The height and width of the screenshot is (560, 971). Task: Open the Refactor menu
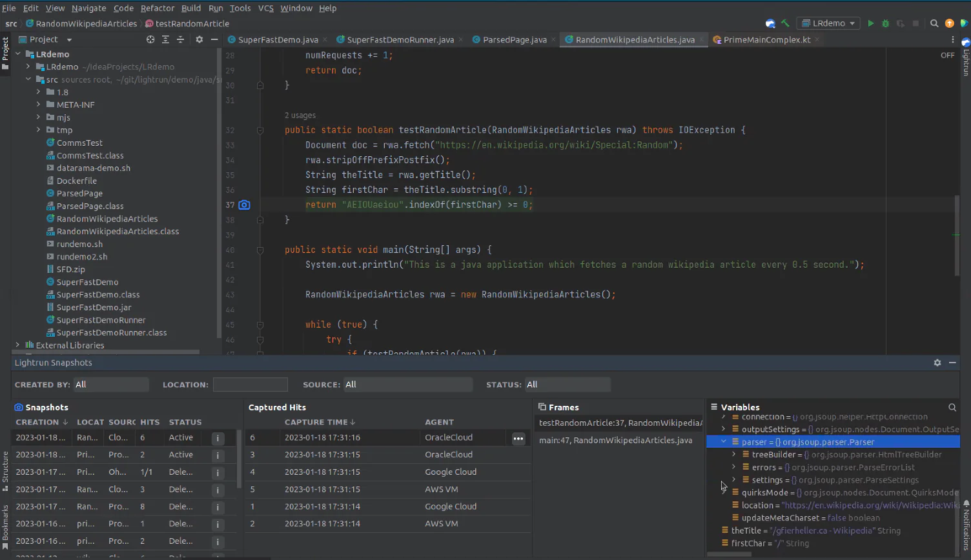(x=157, y=8)
